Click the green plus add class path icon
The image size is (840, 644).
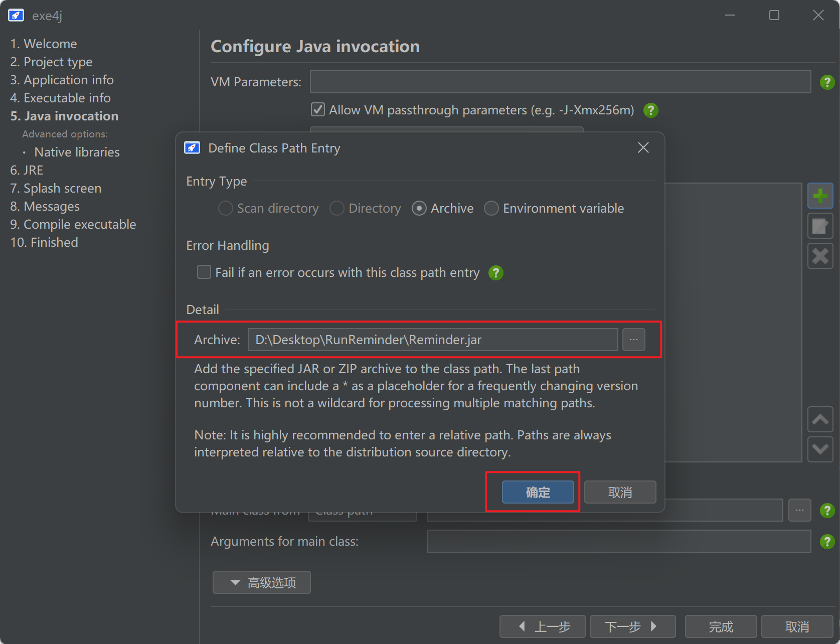click(x=820, y=196)
